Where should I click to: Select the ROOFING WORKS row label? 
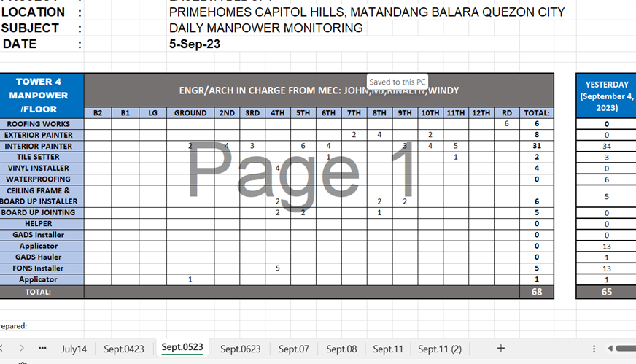(42, 124)
